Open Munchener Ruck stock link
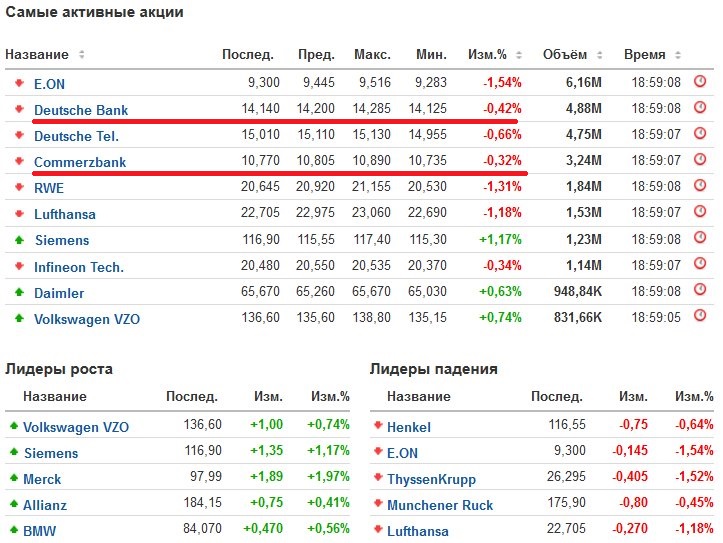 [x=440, y=505]
